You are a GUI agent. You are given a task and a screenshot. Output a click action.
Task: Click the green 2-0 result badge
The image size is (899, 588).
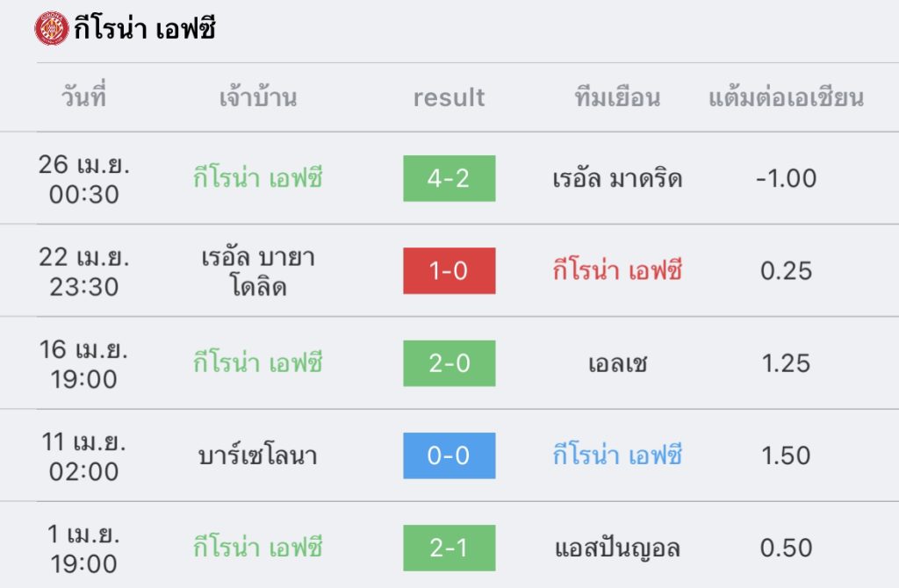pos(449,363)
